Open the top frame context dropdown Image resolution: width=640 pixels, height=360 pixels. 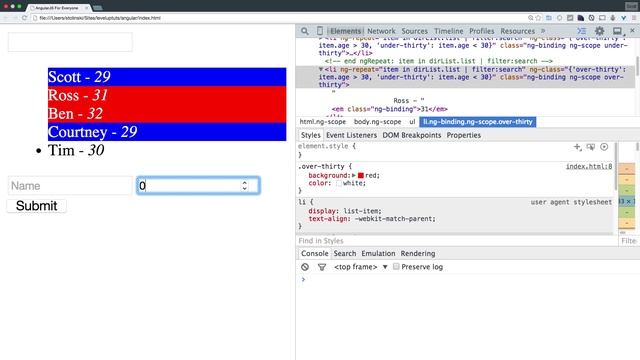(x=360, y=267)
